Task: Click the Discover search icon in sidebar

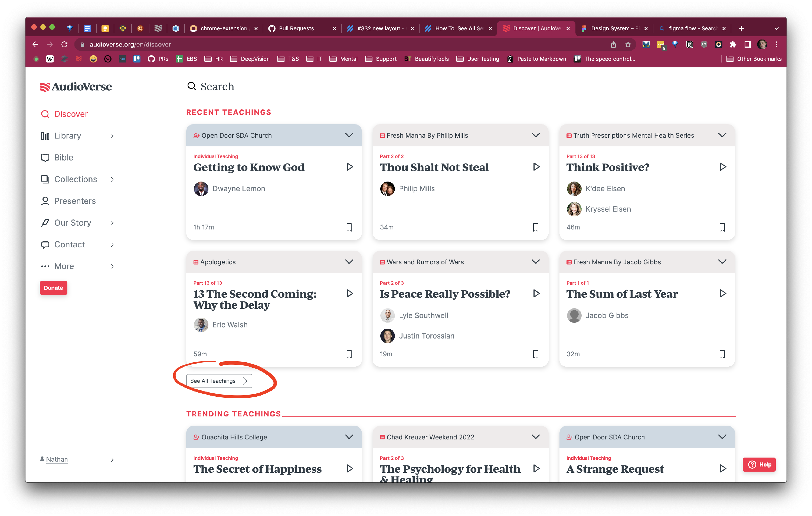Action: [45, 114]
